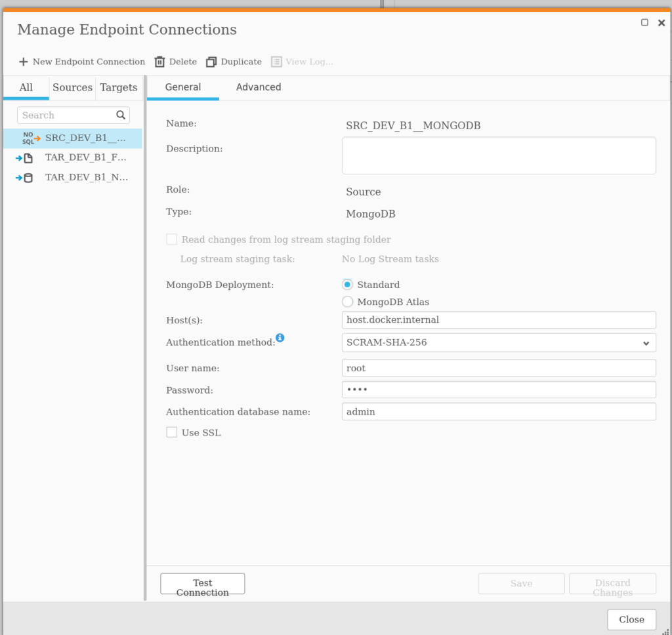Filter the list by Sources tab

(x=72, y=87)
